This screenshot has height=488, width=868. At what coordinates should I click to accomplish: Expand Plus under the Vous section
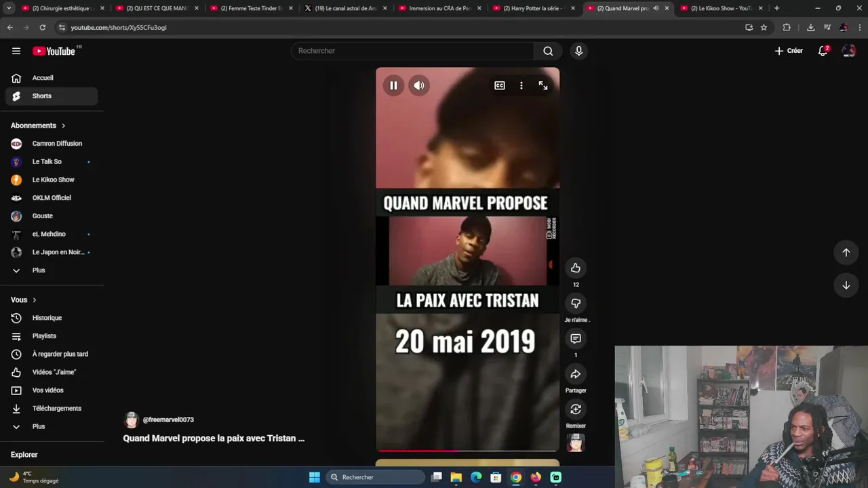tap(52, 426)
